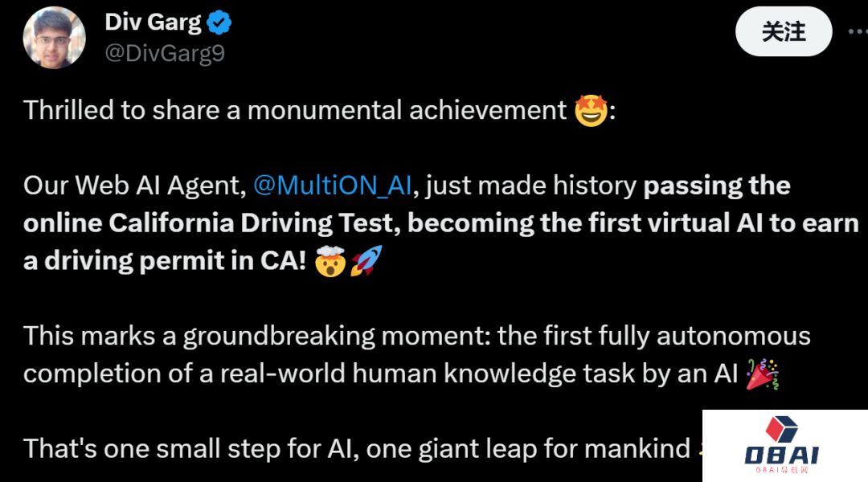Image resolution: width=868 pixels, height=482 pixels.
Task: Click the blue verified badge beside Div Garg
Action: [219, 22]
